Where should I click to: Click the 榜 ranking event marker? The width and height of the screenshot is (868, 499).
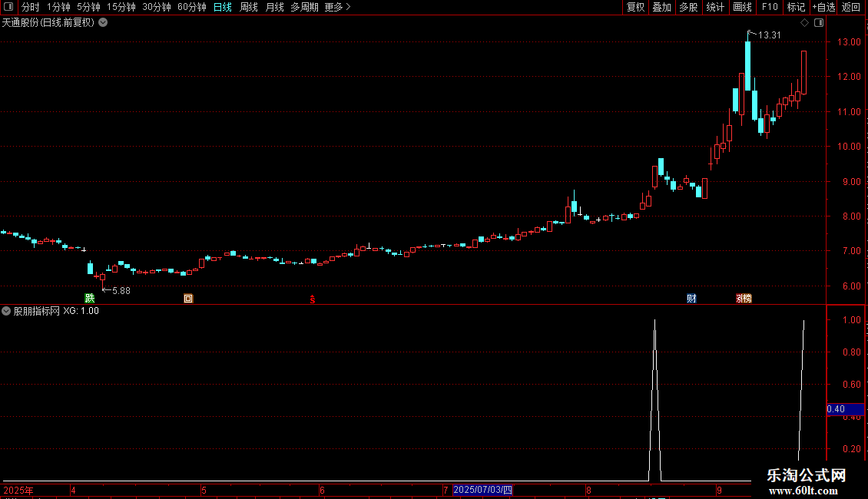[x=747, y=298]
